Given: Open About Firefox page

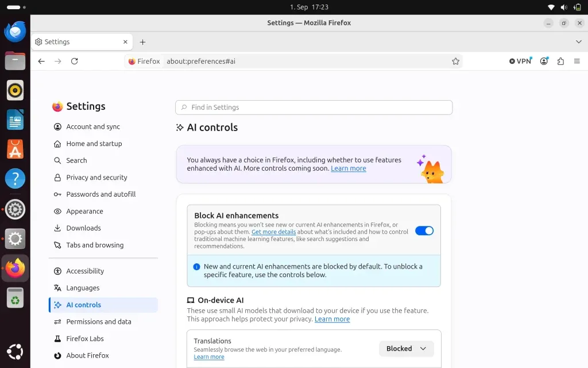Looking at the screenshot, I should click(x=103, y=355).
